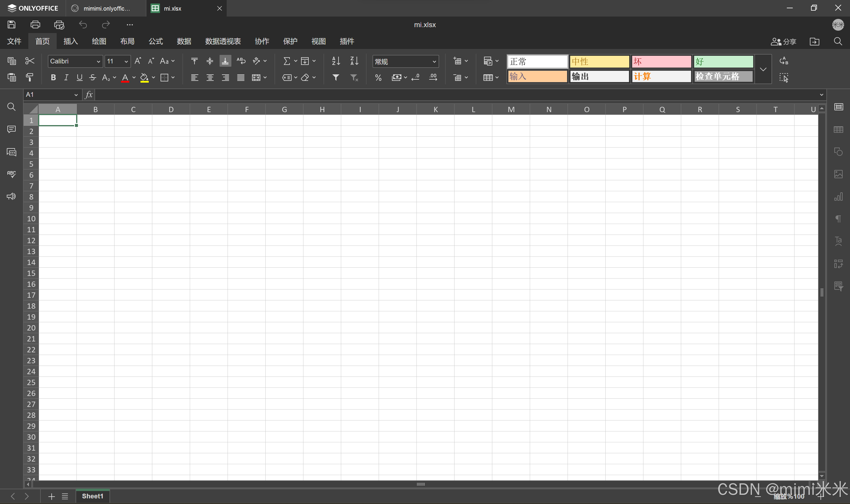Select the Copy style paint-roller icon
The height and width of the screenshot is (504, 850).
pos(30,77)
